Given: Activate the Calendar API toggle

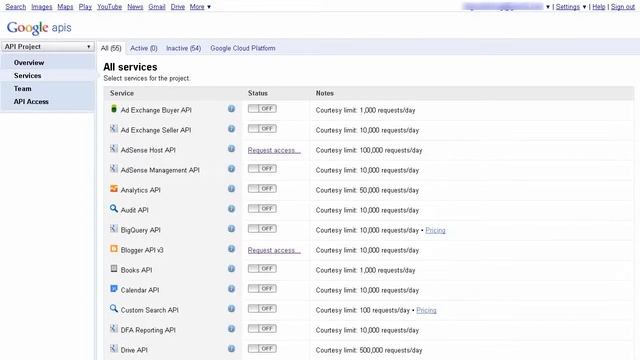Looking at the screenshot, I should 262,289.
